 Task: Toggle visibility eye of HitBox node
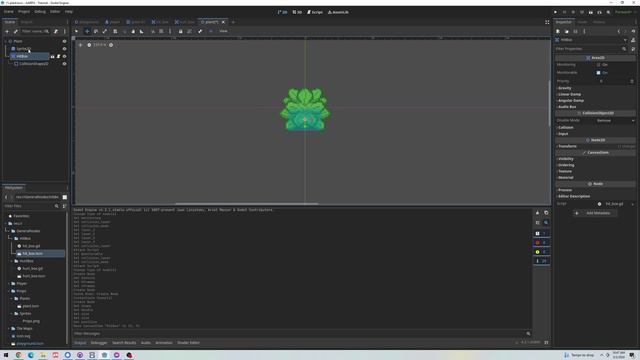[x=64, y=56]
